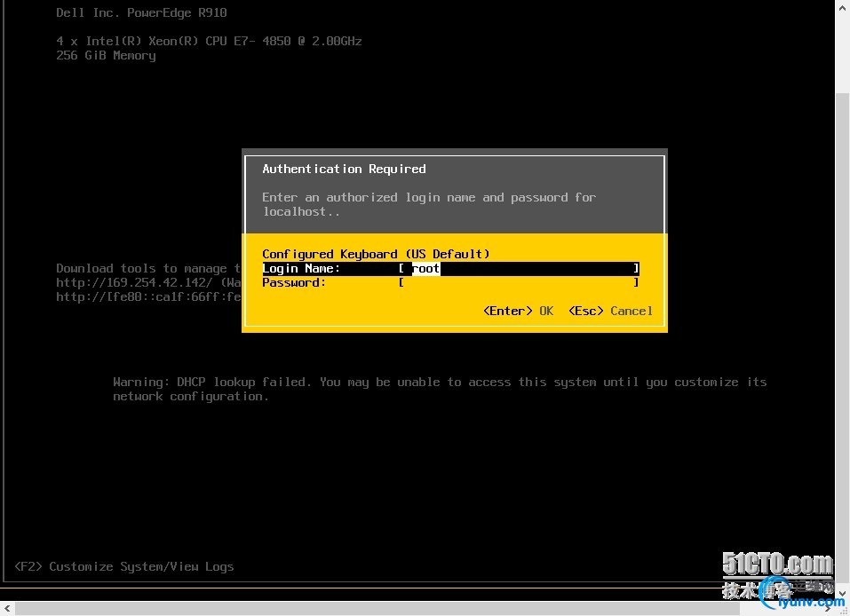Click the Login Name input field

coord(519,268)
